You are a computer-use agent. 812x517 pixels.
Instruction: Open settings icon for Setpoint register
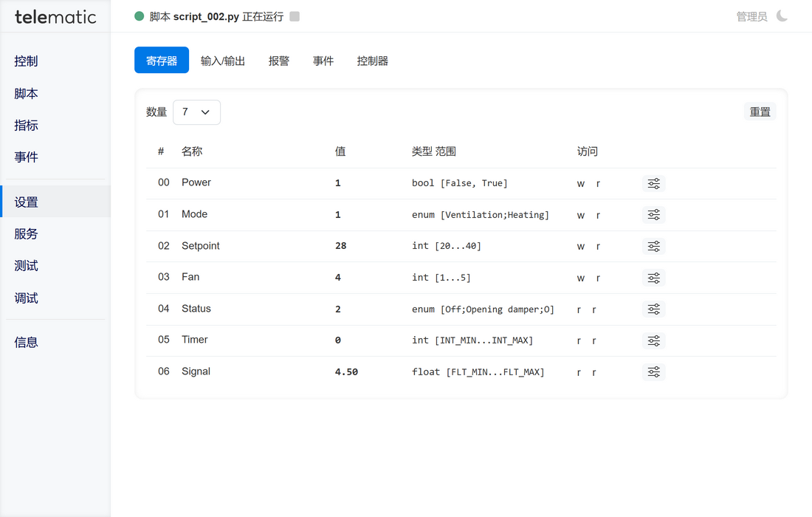(653, 247)
